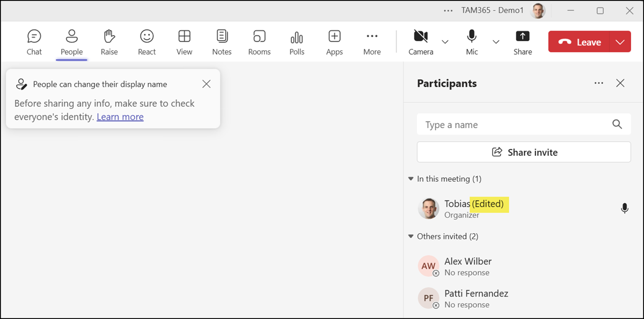
Task: Expand Camera options dropdown arrow
Action: pos(445,42)
